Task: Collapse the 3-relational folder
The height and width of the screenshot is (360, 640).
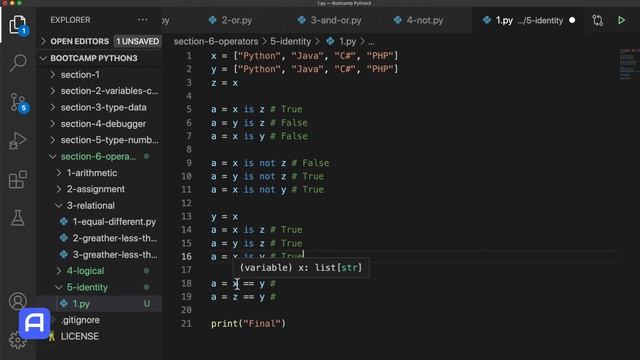Action: coord(90,205)
